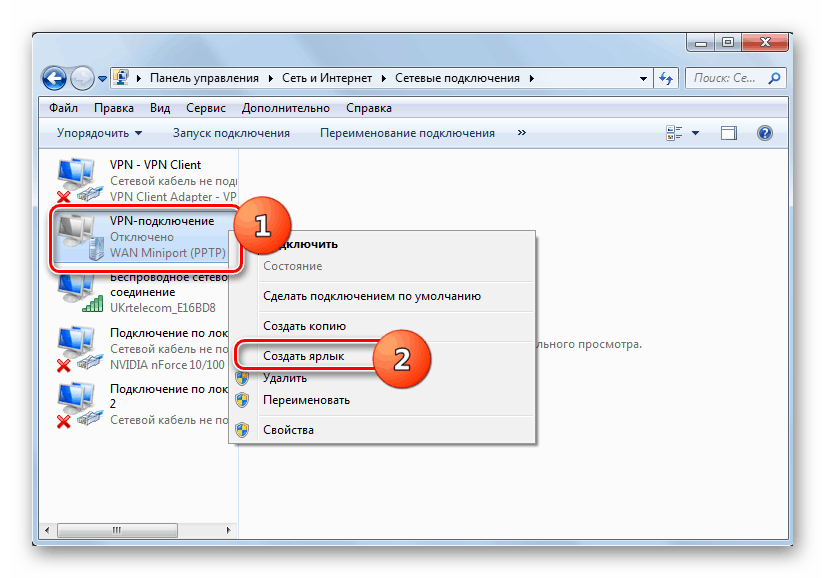Select 'Сеть и Интернет' breadcrumb
Viewport: 825px width, 578px height.
327,78
